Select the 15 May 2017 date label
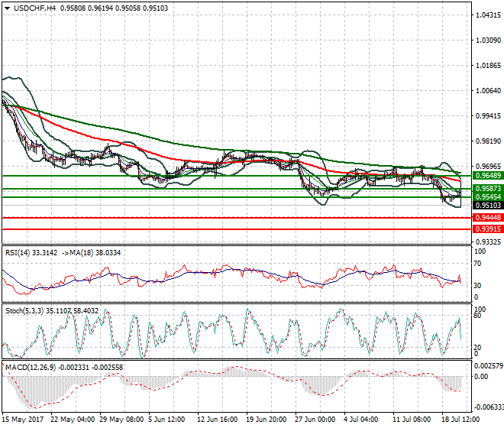Viewport: 504px width, 428px height. coord(22,420)
